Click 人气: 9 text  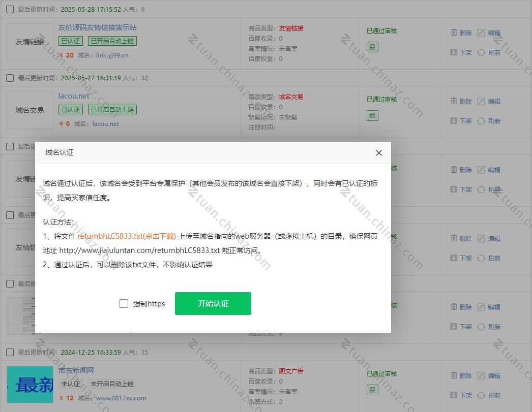(134, 10)
